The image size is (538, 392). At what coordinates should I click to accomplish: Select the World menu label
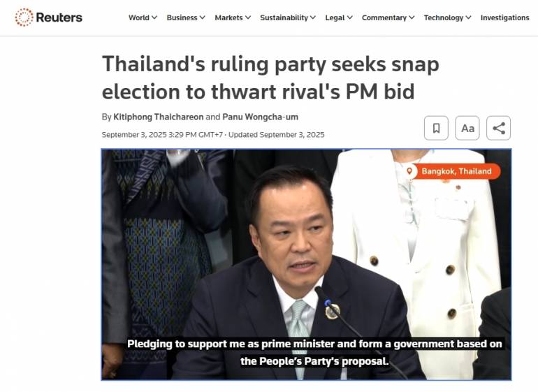click(138, 17)
